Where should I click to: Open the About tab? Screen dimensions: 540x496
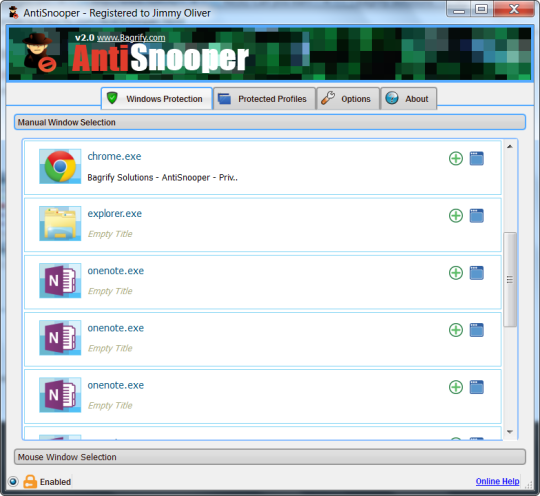point(408,99)
